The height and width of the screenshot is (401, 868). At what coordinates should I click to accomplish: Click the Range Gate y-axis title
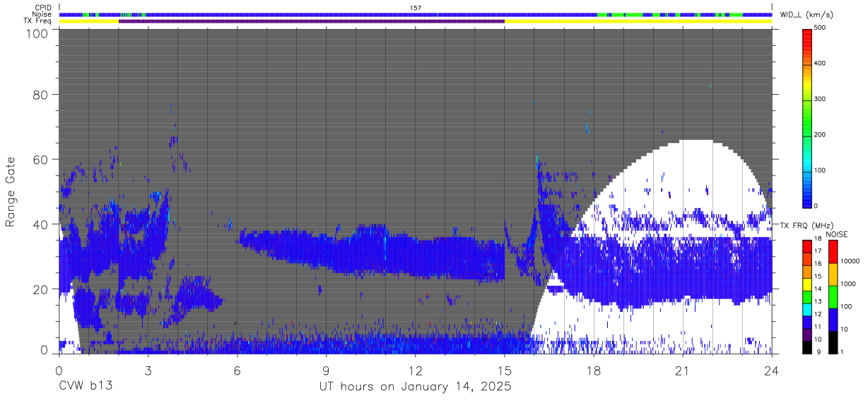pos(11,192)
